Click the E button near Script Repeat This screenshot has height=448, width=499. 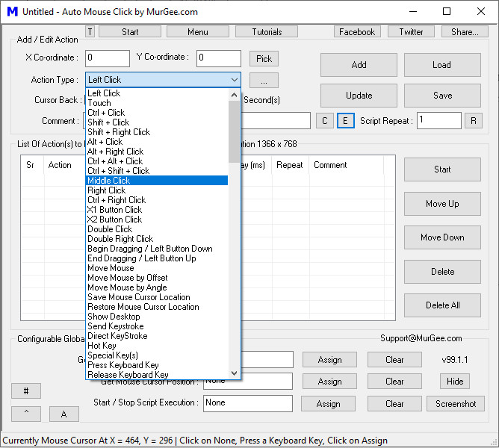(x=346, y=121)
